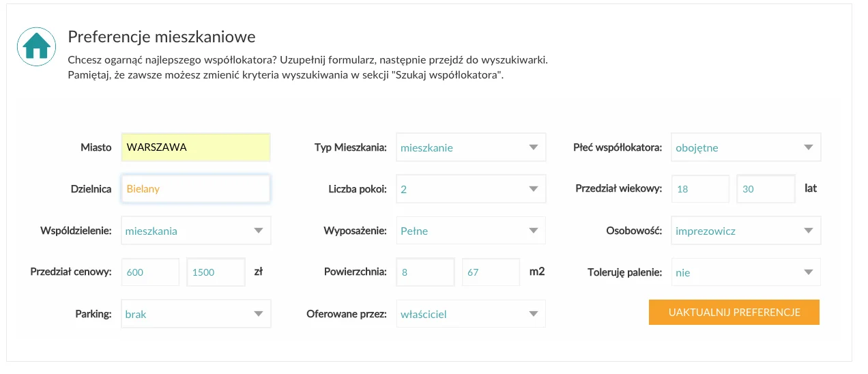Open the Typ Mieszkania dropdown
Viewport: 868px width, 374px height.
click(471, 147)
